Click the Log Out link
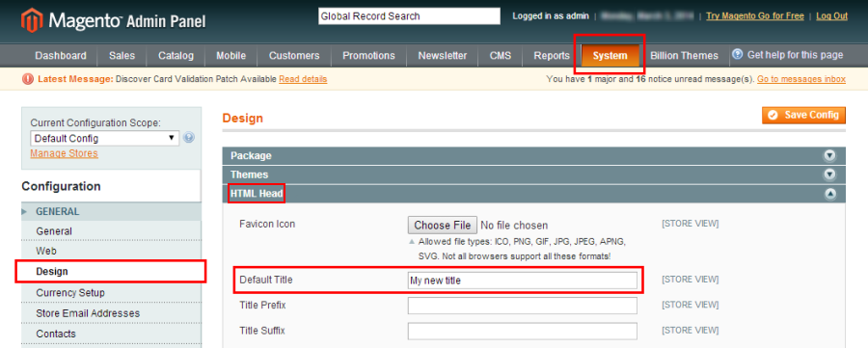Image resolution: width=868 pixels, height=348 pixels. (832, 16)
